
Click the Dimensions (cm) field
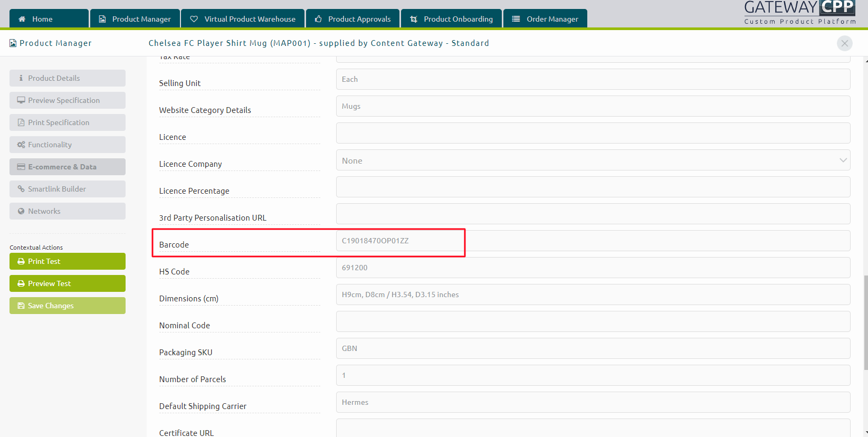(x=593, y=294)
